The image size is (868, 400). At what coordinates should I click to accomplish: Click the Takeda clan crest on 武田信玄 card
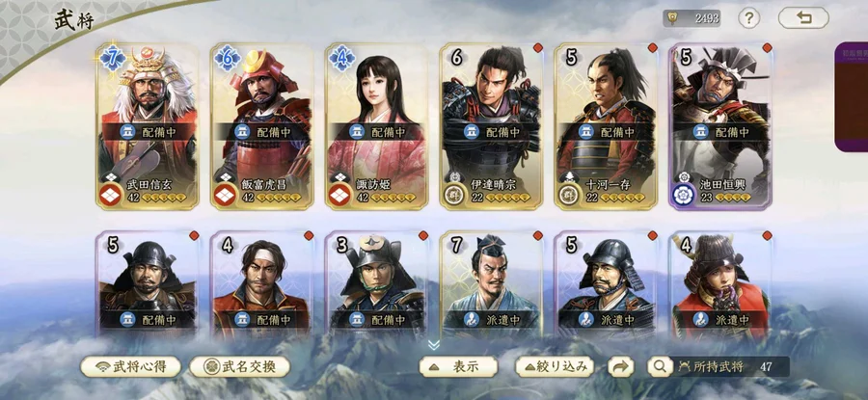tap(110, 196)
